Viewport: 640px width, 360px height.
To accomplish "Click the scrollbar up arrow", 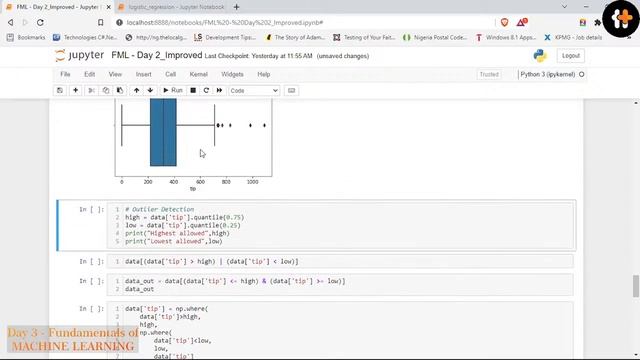I will (x=636, y=102).
